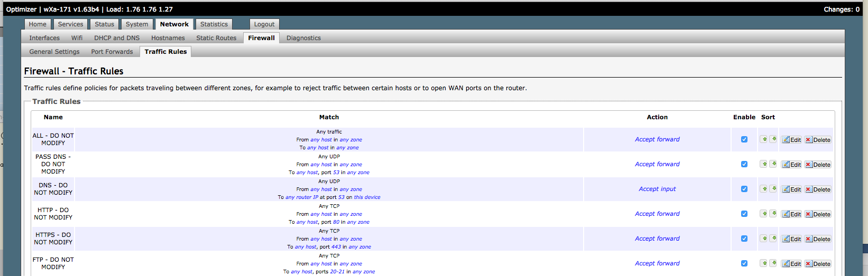Uncheck Enable for the HTTP rule
The height and width of the screenshot is (276, 868).
744,214
